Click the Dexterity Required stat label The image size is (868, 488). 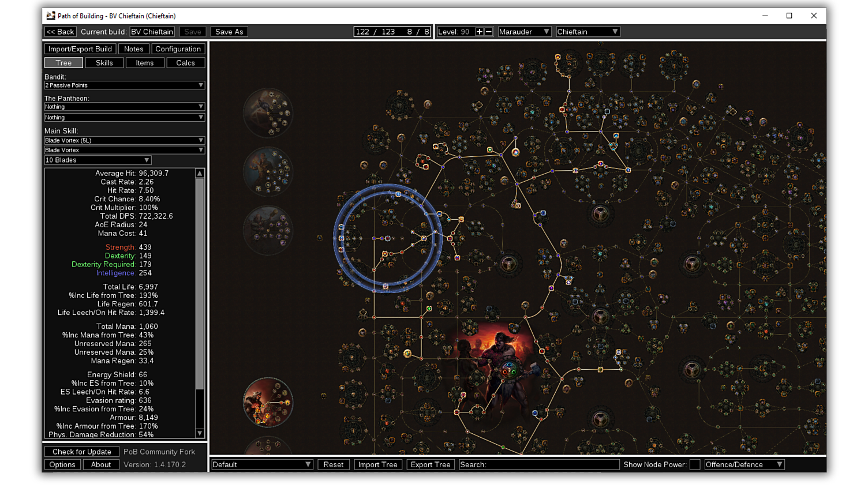(104, 264)
